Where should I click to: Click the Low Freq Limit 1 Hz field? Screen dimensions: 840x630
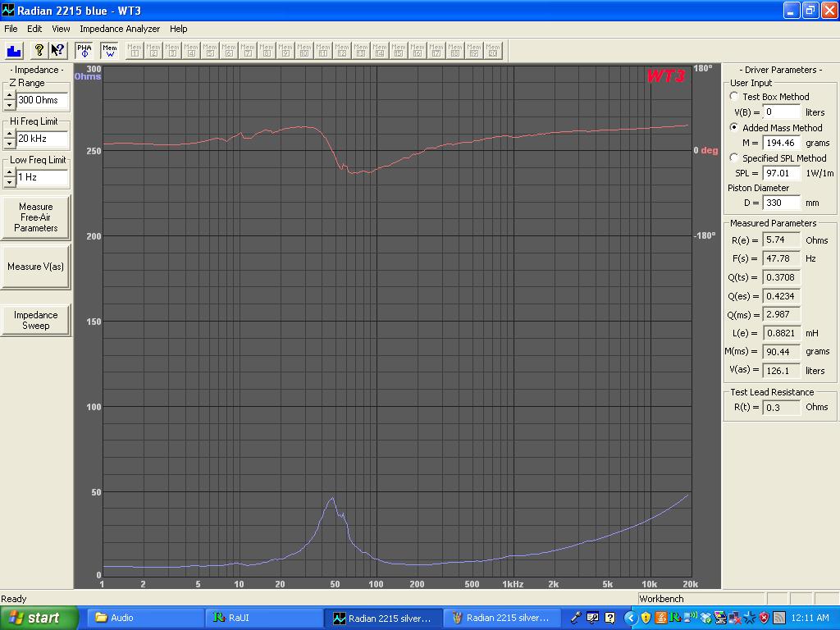(43, 177)
